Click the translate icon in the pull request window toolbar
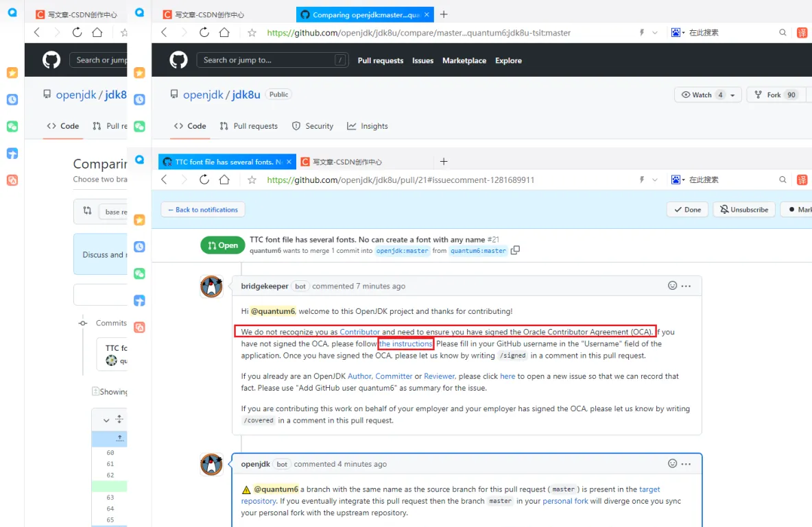 click(802, 180)
